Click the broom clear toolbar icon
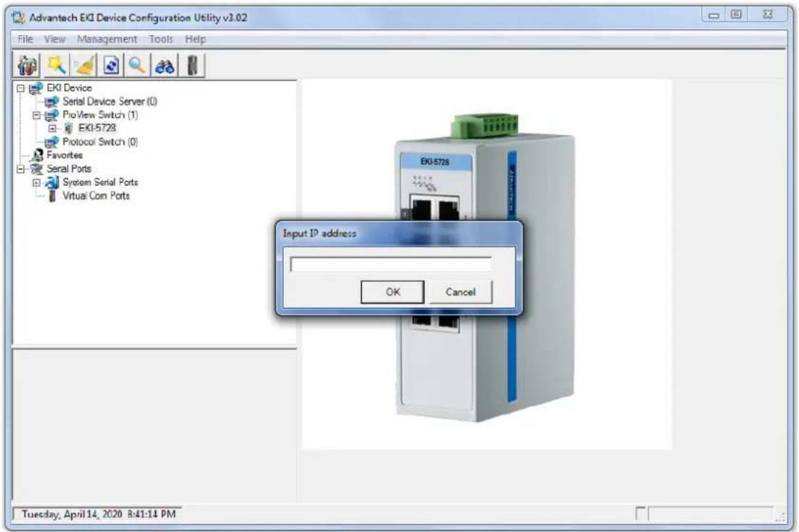 84,66
